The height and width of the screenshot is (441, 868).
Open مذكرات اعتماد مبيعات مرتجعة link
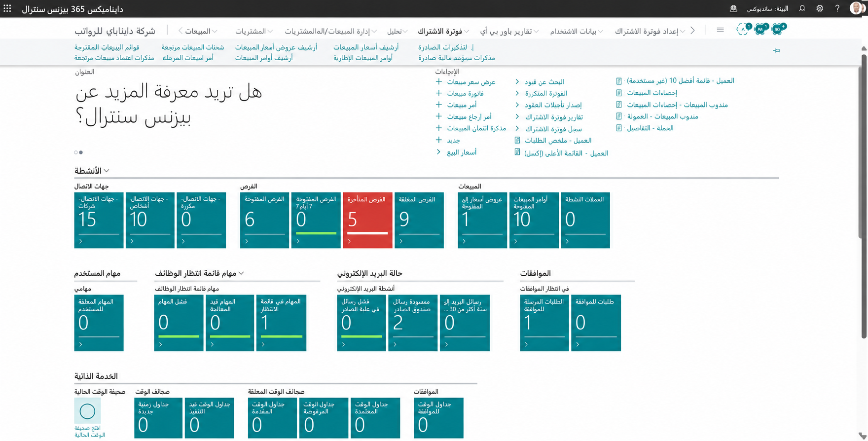(114, 58)
